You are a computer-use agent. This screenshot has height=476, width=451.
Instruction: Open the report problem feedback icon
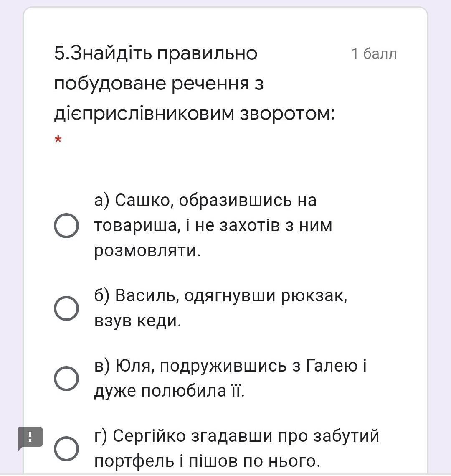(30, 438)
